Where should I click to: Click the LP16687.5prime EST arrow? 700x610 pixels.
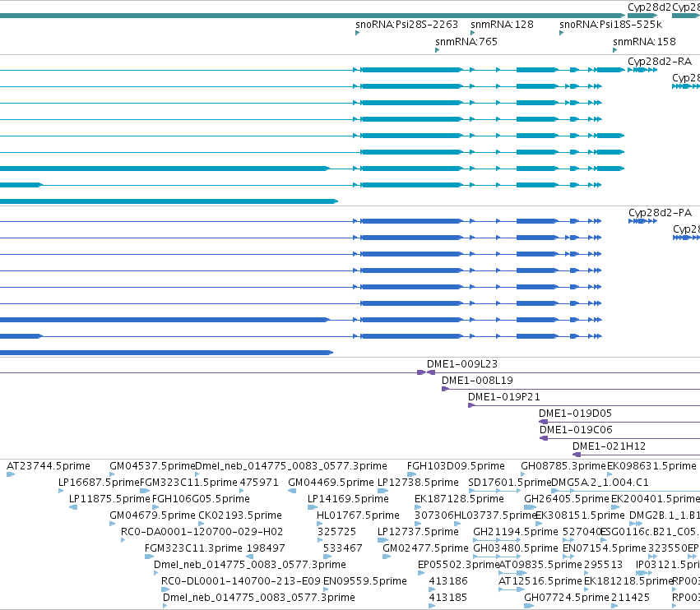point(61,491)
